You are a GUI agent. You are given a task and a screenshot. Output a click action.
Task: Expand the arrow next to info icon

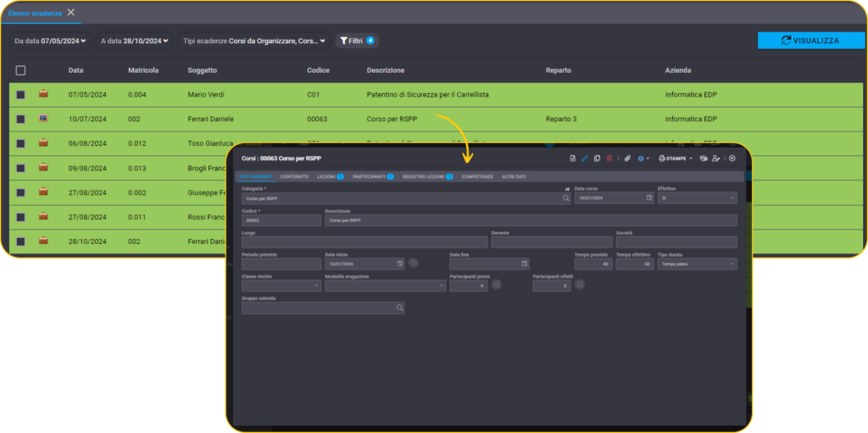(648, 159)
